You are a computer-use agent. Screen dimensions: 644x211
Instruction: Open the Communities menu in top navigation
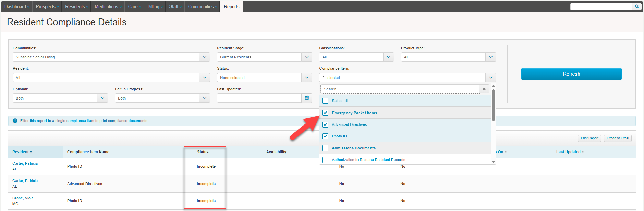(x=203, y=6)
